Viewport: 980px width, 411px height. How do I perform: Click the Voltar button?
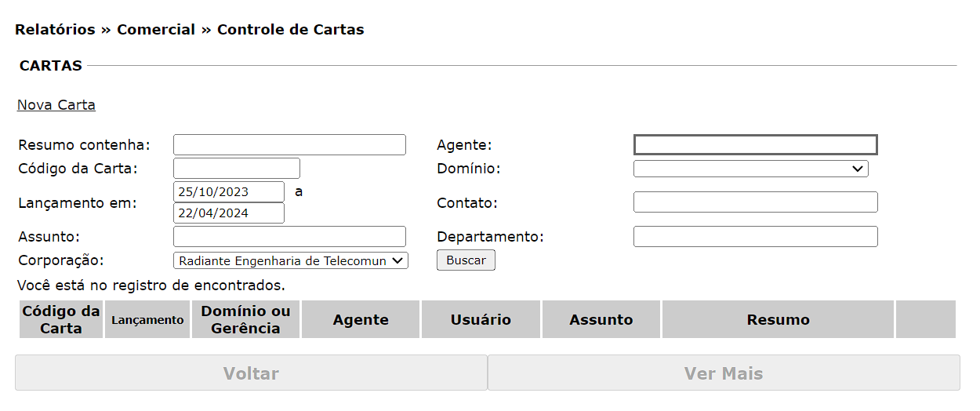point(251,373)
